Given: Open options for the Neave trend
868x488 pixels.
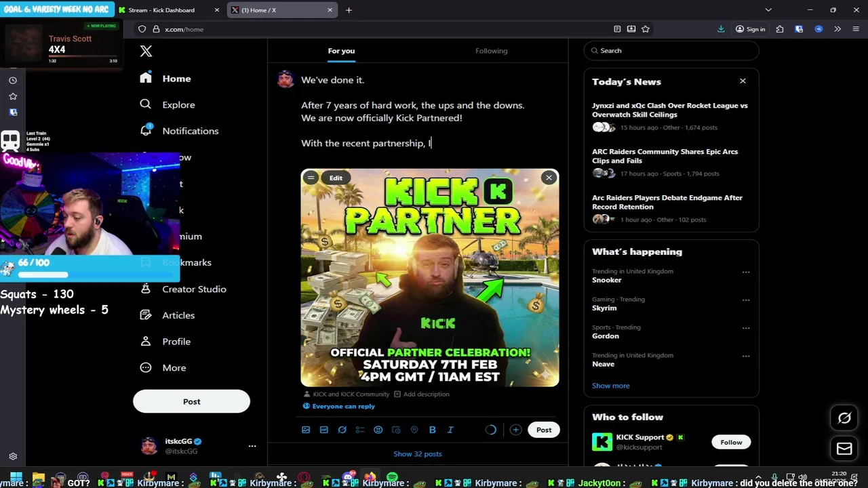Looking at the screenshot, I should click(746, 356).
